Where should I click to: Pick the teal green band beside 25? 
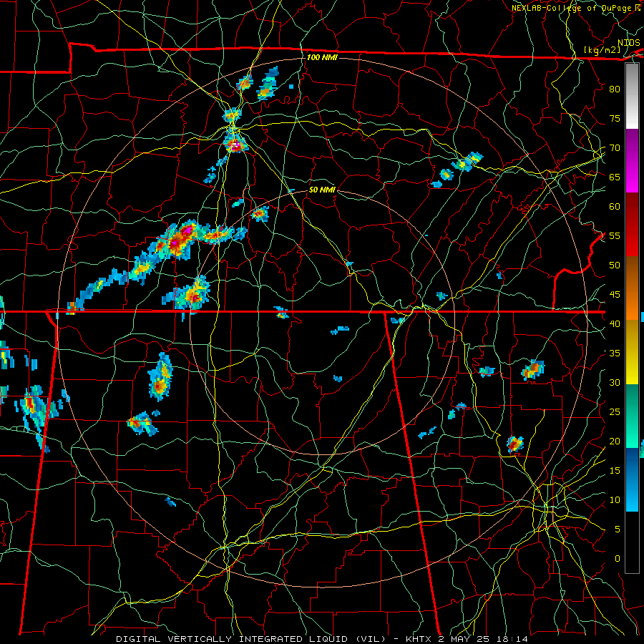(632, 416)
